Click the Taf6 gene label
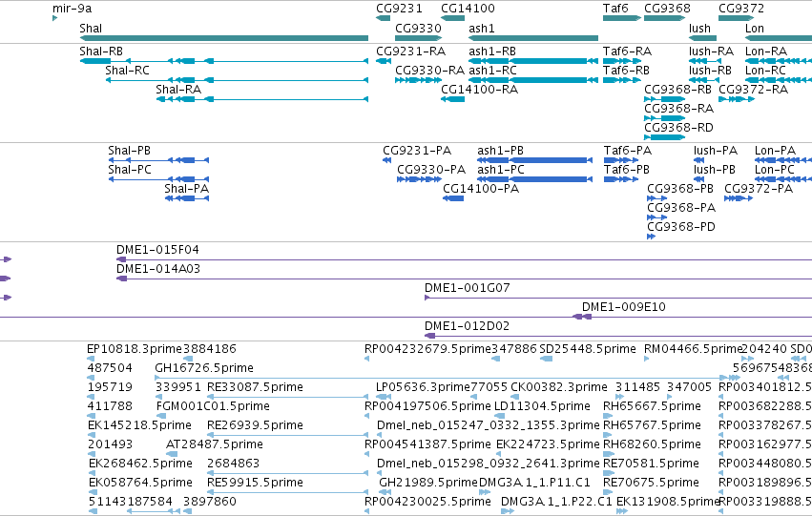 (615, 9)
